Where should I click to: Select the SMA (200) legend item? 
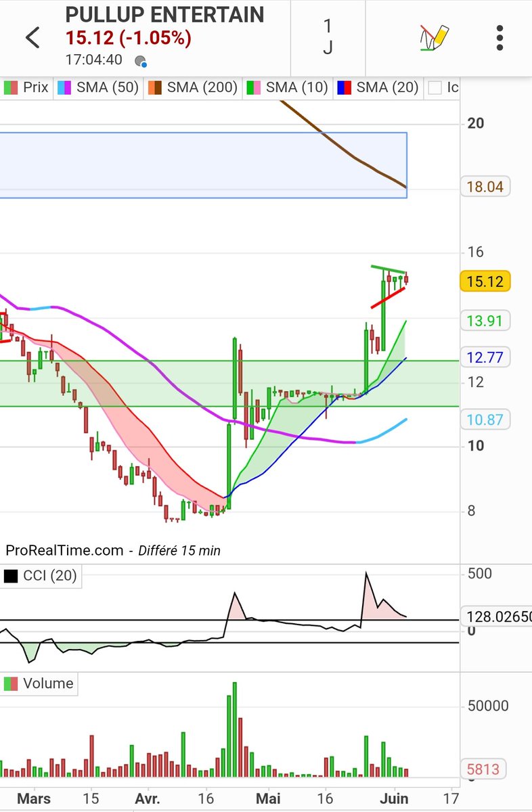(193, 87)
